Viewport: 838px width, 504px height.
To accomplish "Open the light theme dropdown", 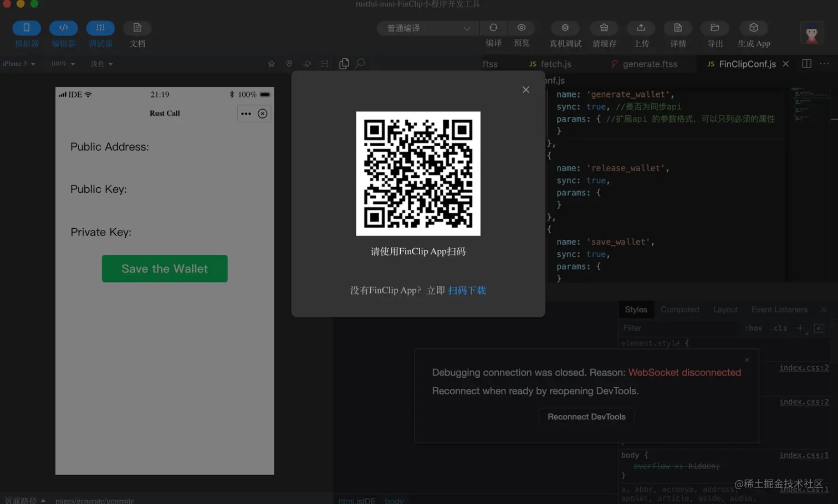I will (x=101, y=64).
